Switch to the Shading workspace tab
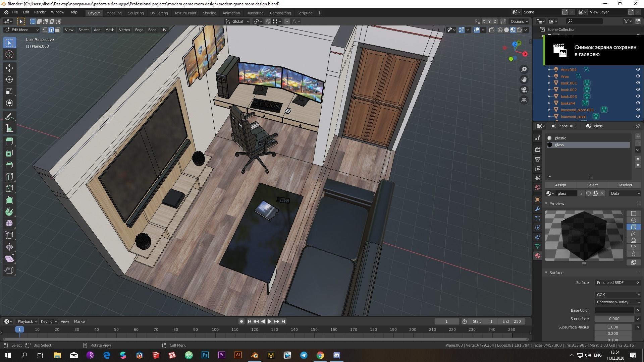Screen dimensions: 644x362 tap(209, 13)
